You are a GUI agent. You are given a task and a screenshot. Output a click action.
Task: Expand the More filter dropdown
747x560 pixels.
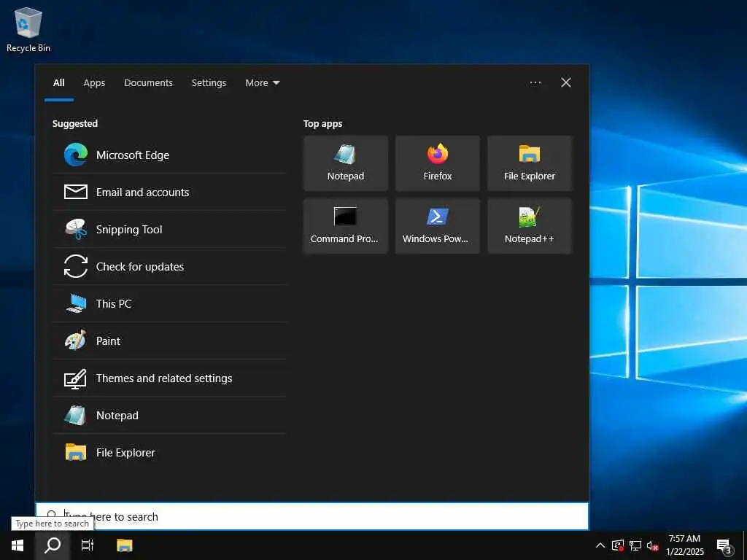tap(262, 83)
